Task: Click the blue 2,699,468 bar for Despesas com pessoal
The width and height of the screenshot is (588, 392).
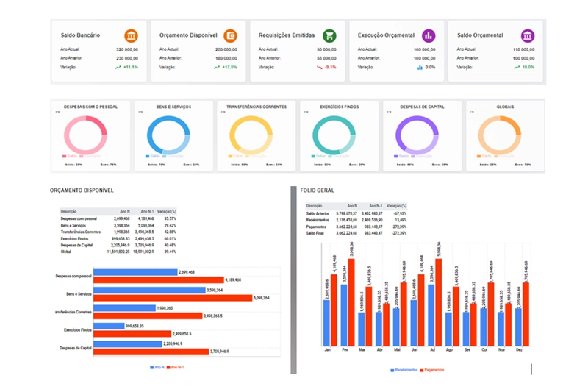Action: pyautogui.click(x=135, y=272)
